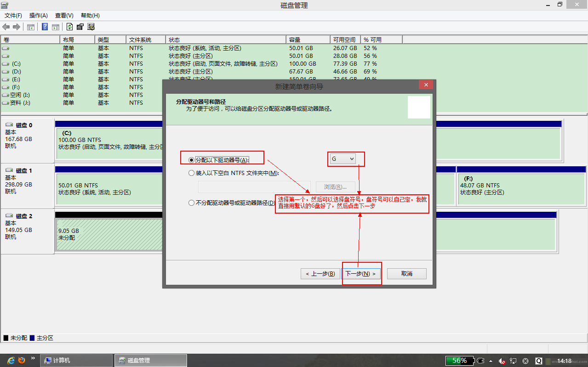Open the network tray icon
The width and height of the screenshot is (588, 367).
pyautogui.click(x=514, y=361)
